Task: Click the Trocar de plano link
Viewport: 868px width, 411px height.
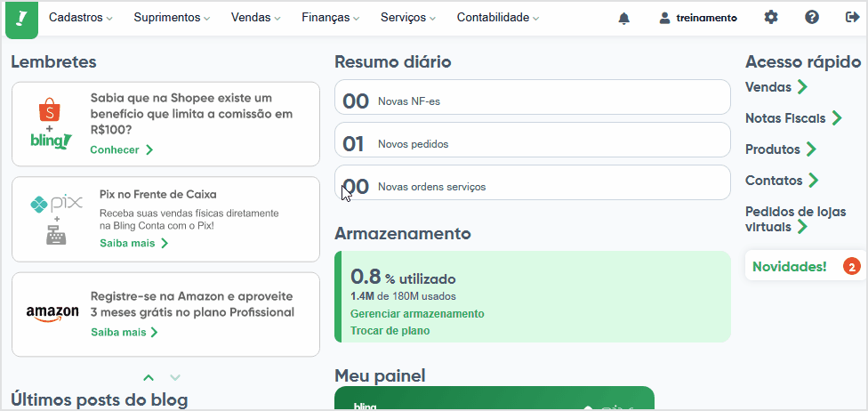Action: pyautogui.click(x=390, y=331)
